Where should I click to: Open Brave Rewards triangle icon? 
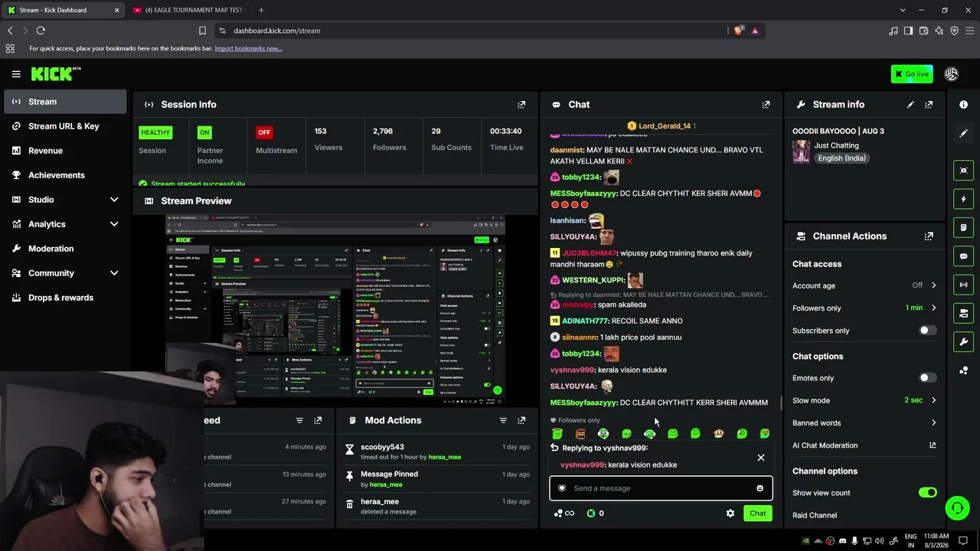click(755, 31)
